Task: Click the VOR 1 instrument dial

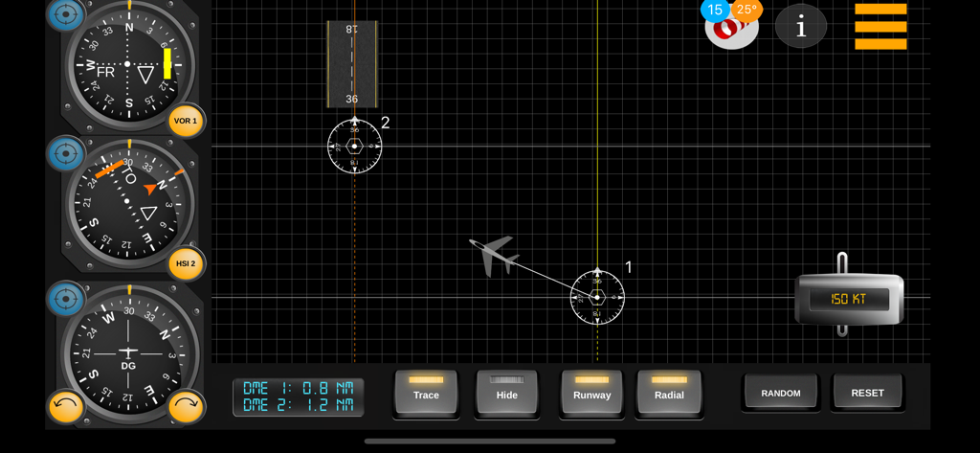Action: (129, 64)
